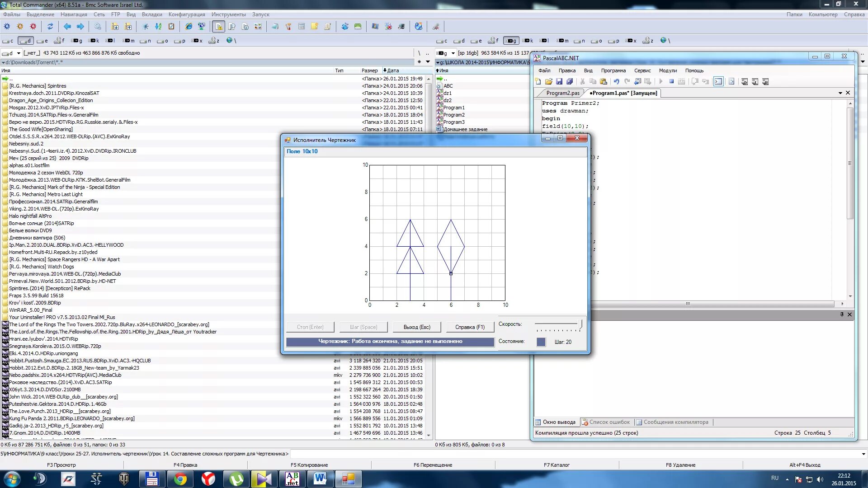The image size is (868, 488).
Task: Open Google Chrome from the taskbar
Action: pyautogui.click(x=180, y=479)
